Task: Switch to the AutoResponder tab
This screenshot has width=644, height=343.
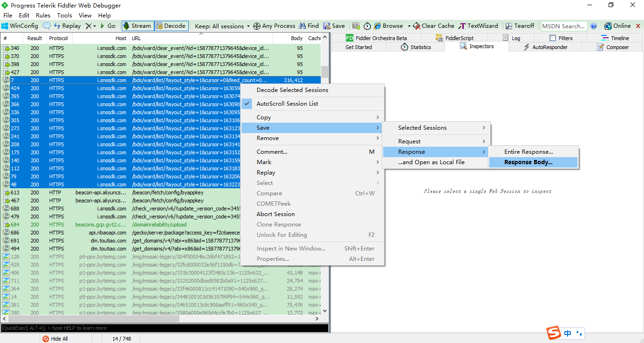Action: [545, 47]
